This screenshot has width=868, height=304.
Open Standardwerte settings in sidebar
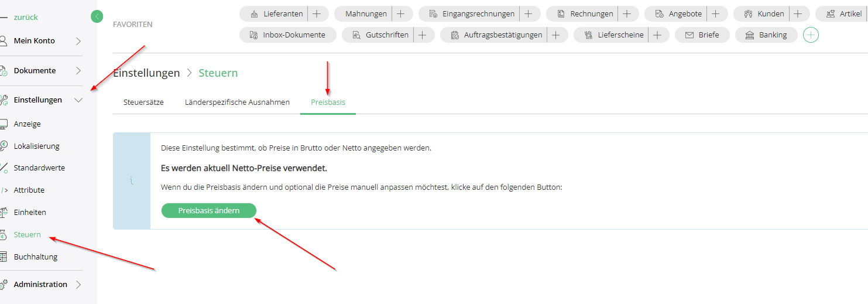click(x=39, y=168)
